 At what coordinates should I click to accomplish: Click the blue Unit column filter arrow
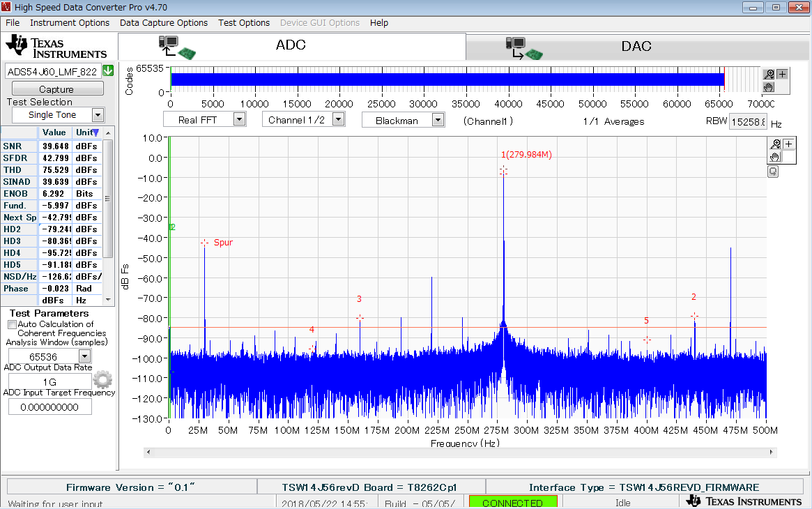click(x=95, y=132)
